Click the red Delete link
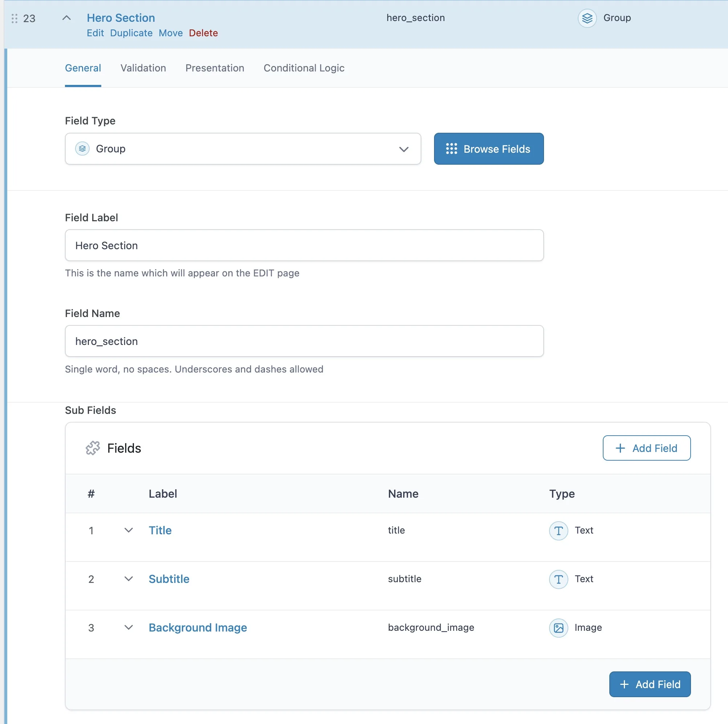The width and height of the screenshot is (728, 724). tap(204, 33)
